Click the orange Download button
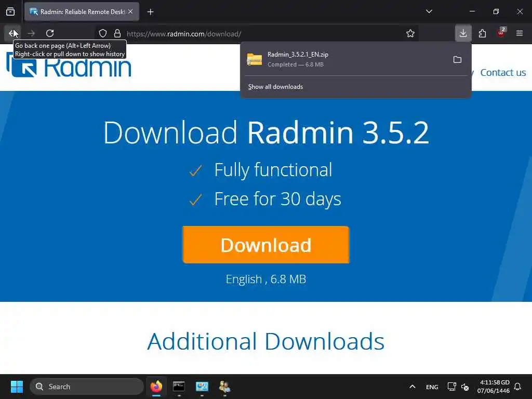Image resolution: width=532 pixels, height=399 pixels. (x=265, y=245)
